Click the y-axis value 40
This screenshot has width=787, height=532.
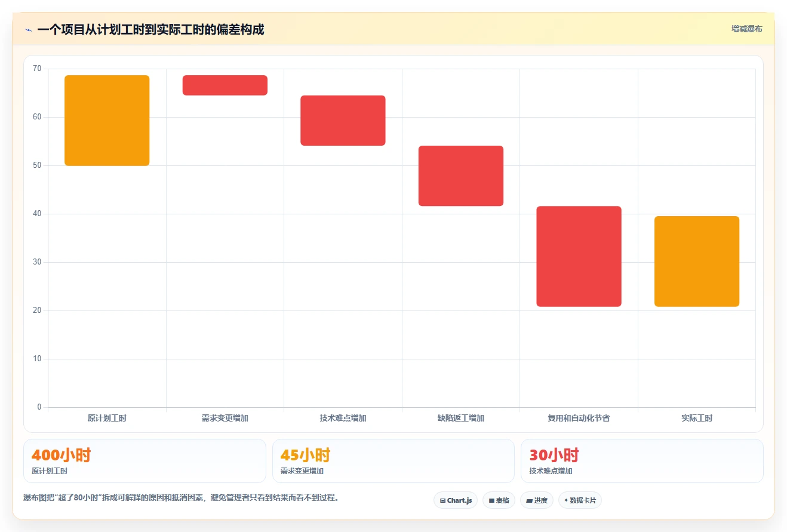[x=37, y=214]
